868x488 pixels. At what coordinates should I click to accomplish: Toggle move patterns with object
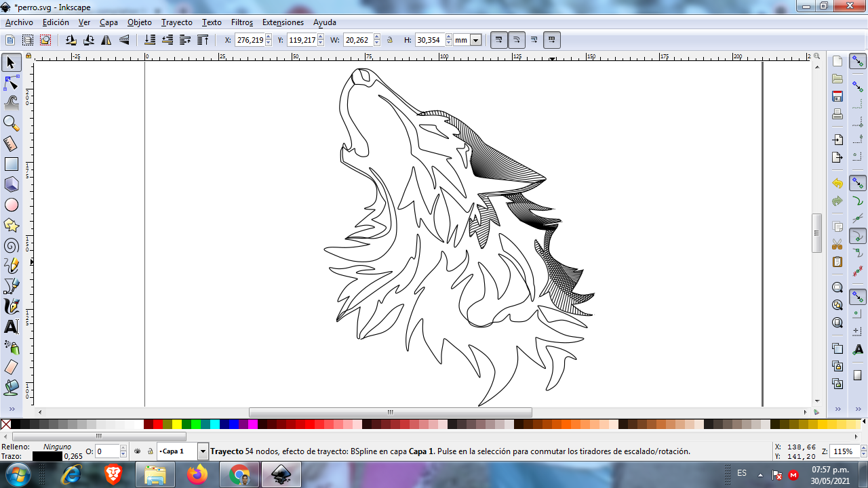552,40
